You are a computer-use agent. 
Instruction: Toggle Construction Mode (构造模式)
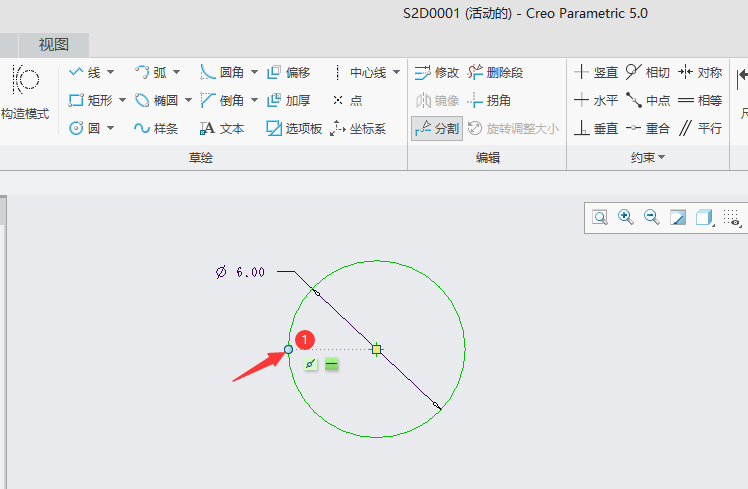pos(25,93)
